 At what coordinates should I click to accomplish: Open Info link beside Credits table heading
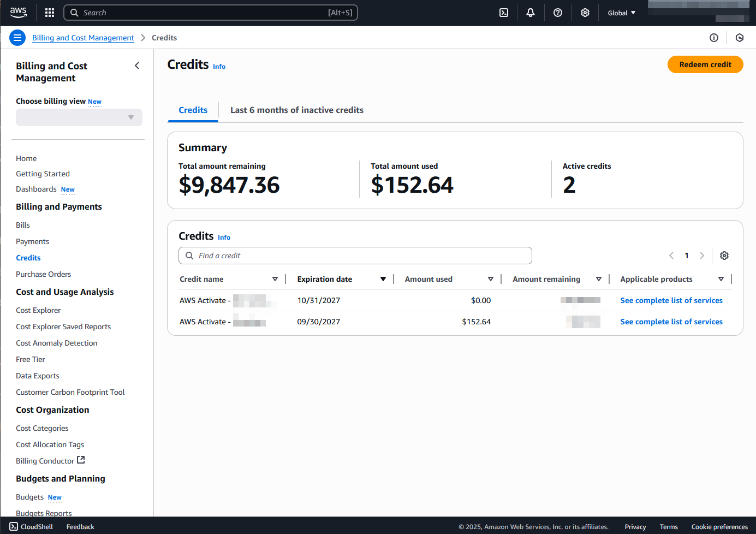(224, 238)
